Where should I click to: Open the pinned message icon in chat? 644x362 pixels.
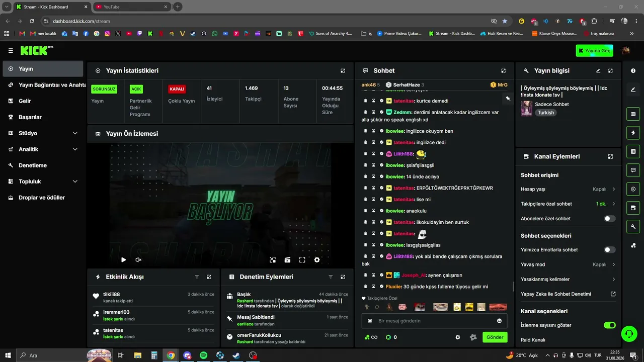coord(508,99)
